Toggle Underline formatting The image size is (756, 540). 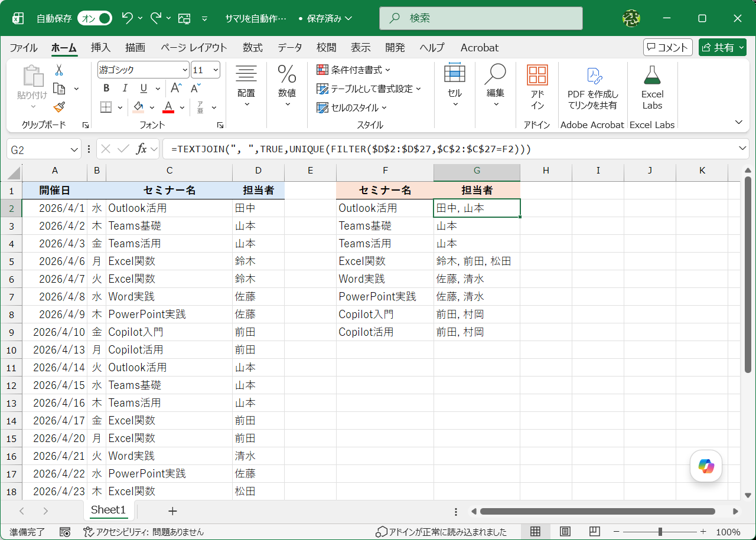(143, 89)
